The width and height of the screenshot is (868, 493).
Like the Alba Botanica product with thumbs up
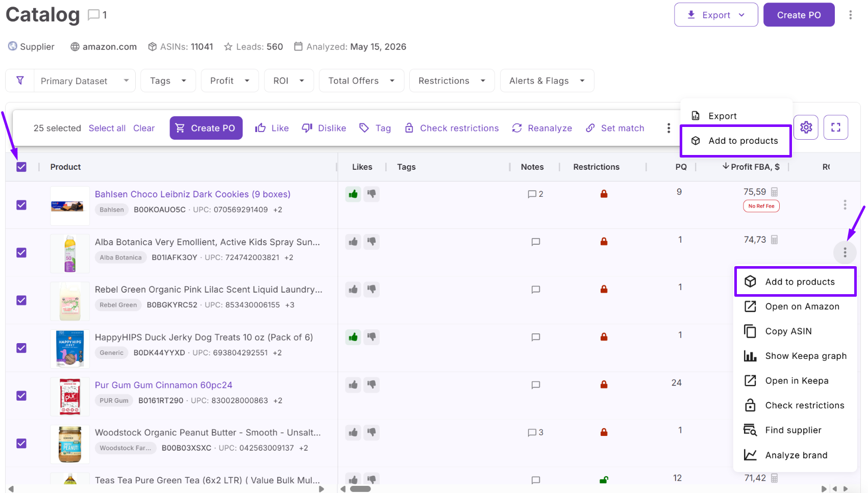353,242
